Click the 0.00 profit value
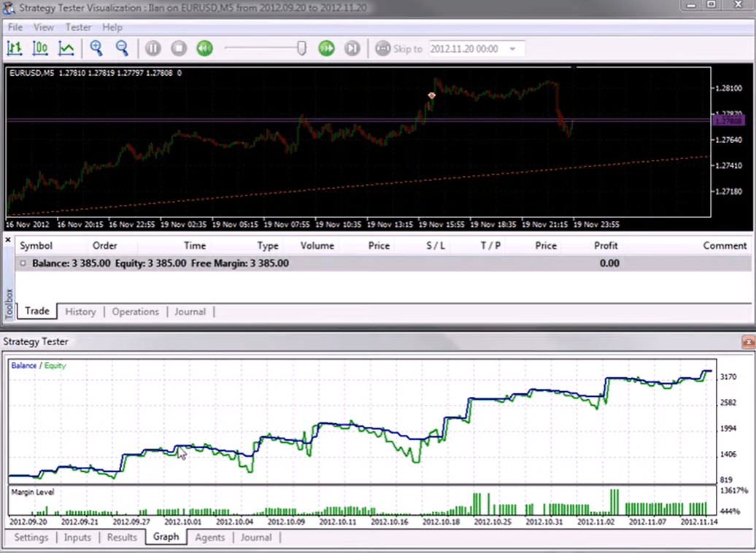Screen dimensions: 756x553 (x=609, y=263)
